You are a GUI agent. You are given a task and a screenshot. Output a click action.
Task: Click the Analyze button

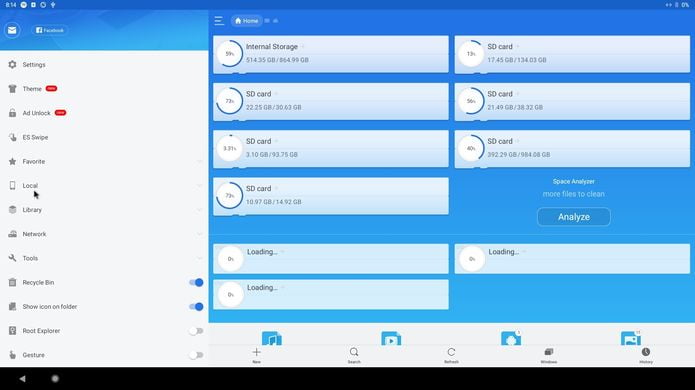574,217
